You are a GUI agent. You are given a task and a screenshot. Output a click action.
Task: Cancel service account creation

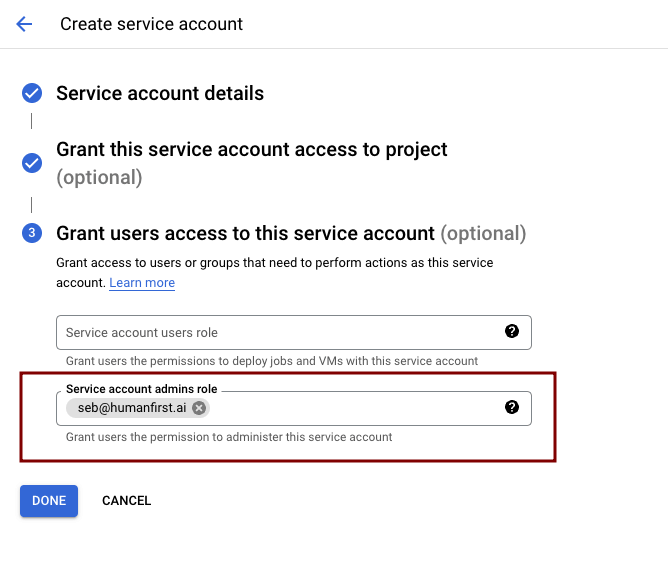pos(126,501)
